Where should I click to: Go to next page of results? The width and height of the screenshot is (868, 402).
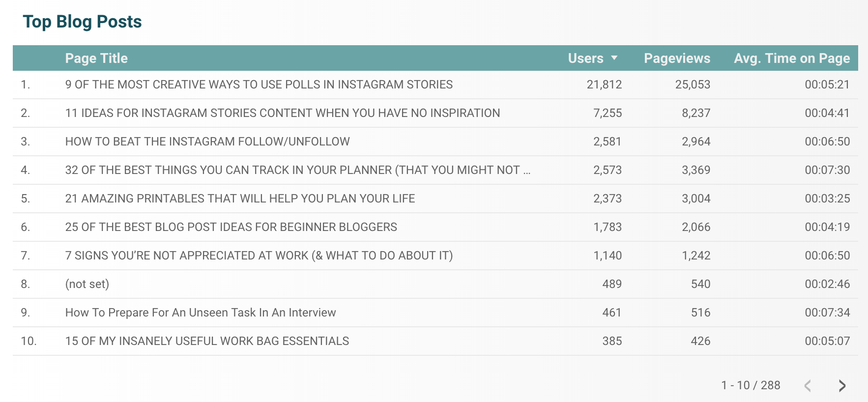tap(842, 386)
